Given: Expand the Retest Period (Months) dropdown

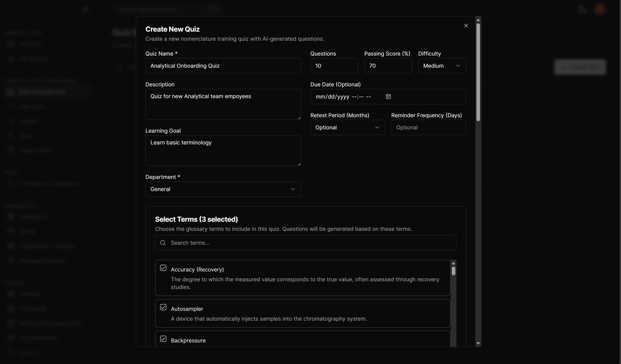Looking at the screenshot, I should 347,127.
